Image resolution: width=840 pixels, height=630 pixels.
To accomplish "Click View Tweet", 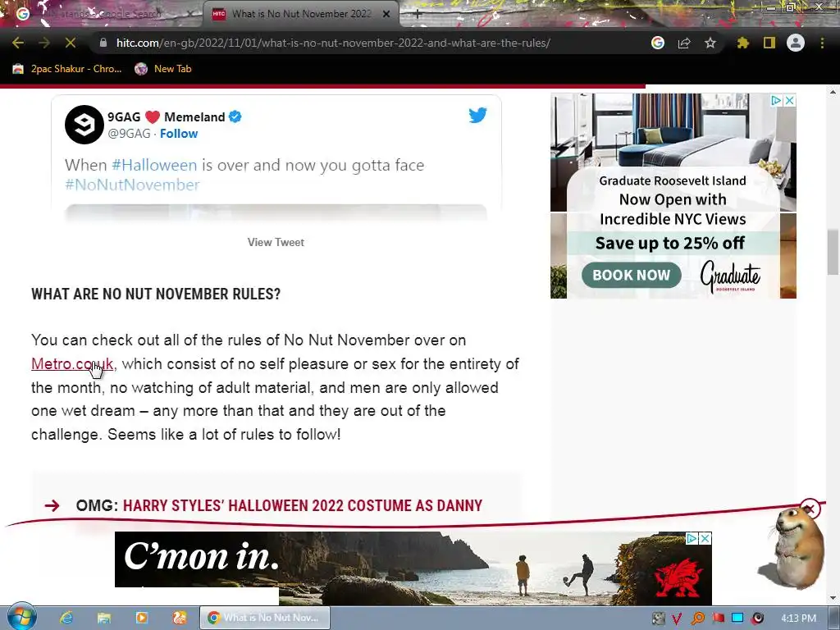I will point(276,242).
